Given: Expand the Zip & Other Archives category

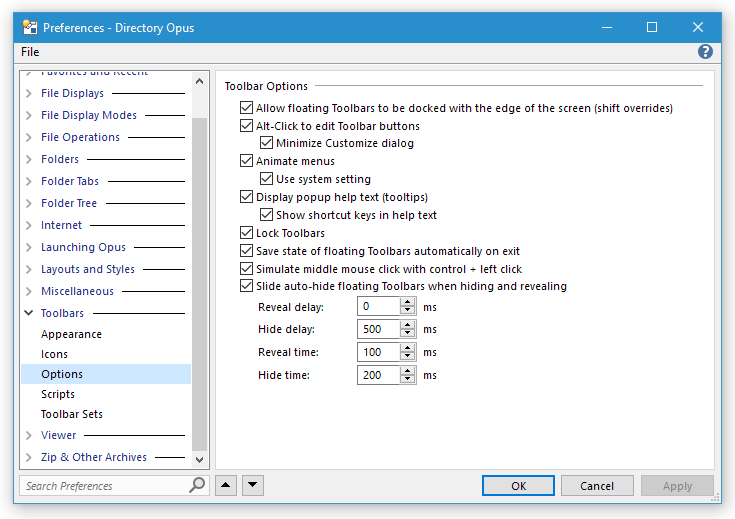Looking at the screenshot, I should (29, 457).
